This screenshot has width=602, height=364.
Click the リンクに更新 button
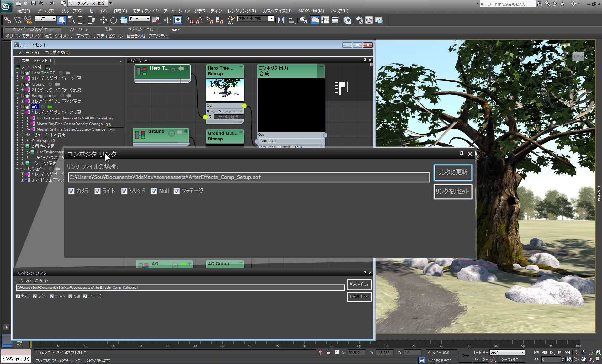[x=453, y=172]
